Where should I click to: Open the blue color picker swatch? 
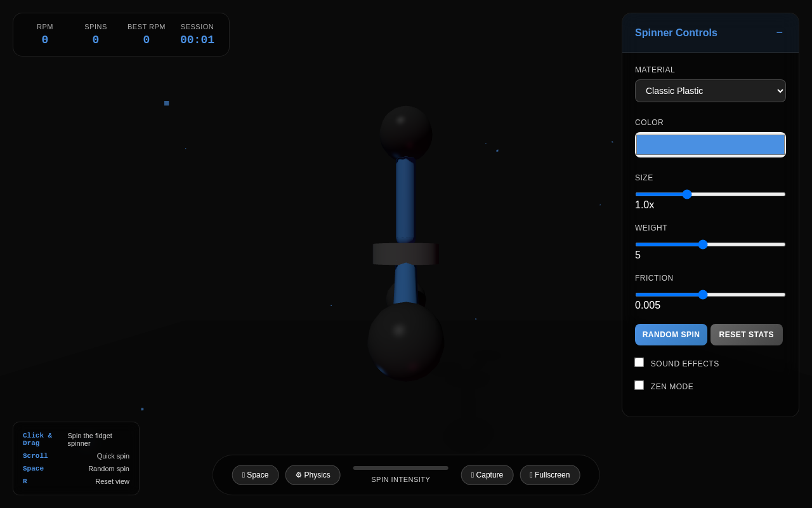(x=710, y=145)
